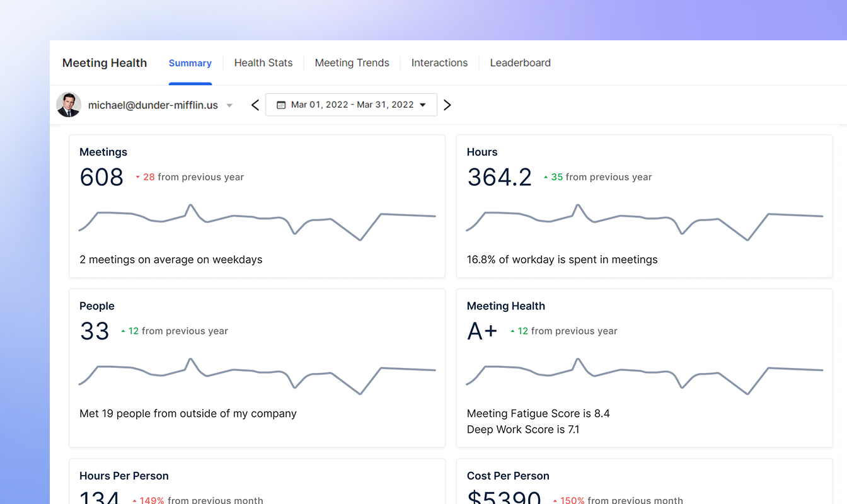Click '12 from previous year' in Meeting Health card

(x=567, y=331)
